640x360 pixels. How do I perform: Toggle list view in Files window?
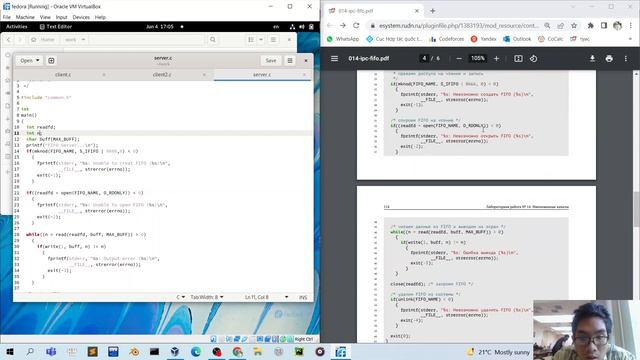pyautogui.click(x=251, y=40)
